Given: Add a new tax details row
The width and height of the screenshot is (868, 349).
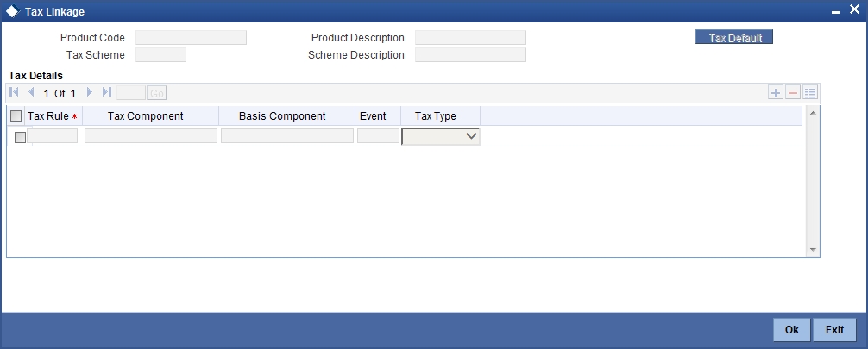Looking at the screenshot, I should click(776, 93).
